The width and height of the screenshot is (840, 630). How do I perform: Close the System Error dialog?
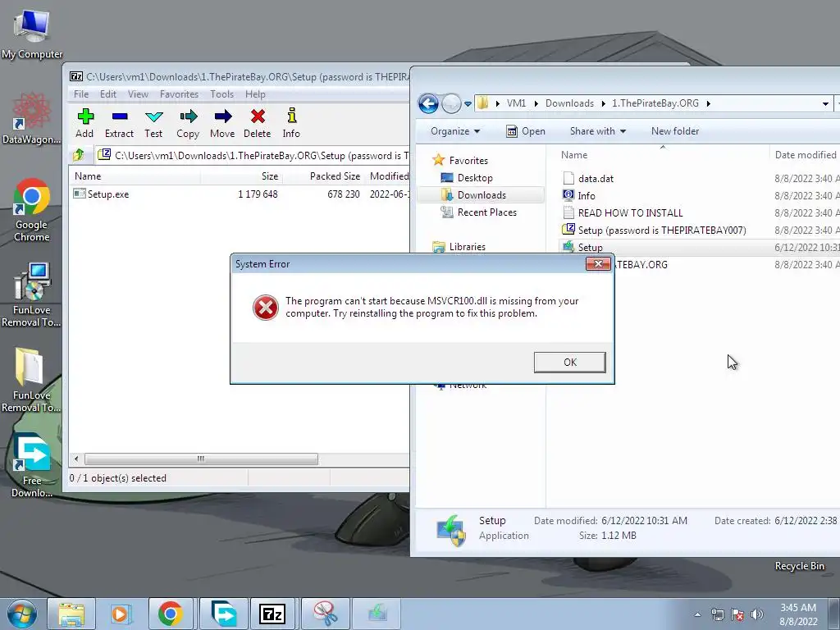click(x=598, y=263)
